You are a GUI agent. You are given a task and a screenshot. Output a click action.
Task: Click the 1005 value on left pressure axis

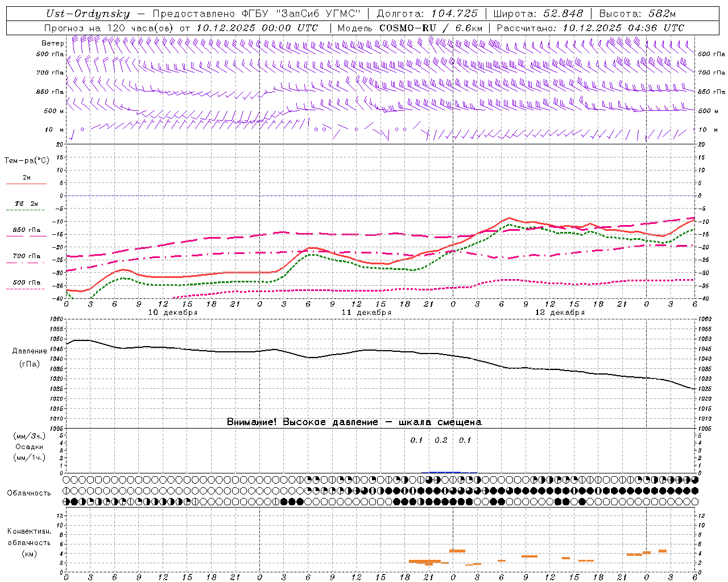coord(57,428)
